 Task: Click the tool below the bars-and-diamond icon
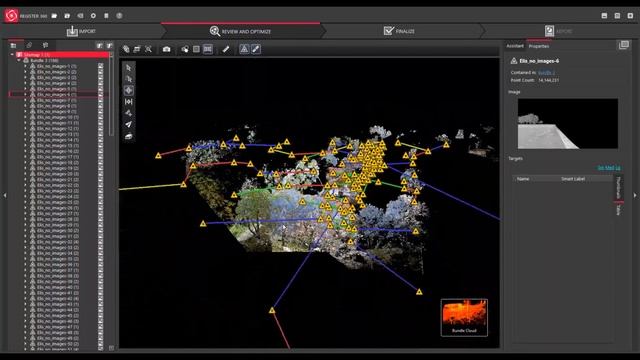pos(129,113)
